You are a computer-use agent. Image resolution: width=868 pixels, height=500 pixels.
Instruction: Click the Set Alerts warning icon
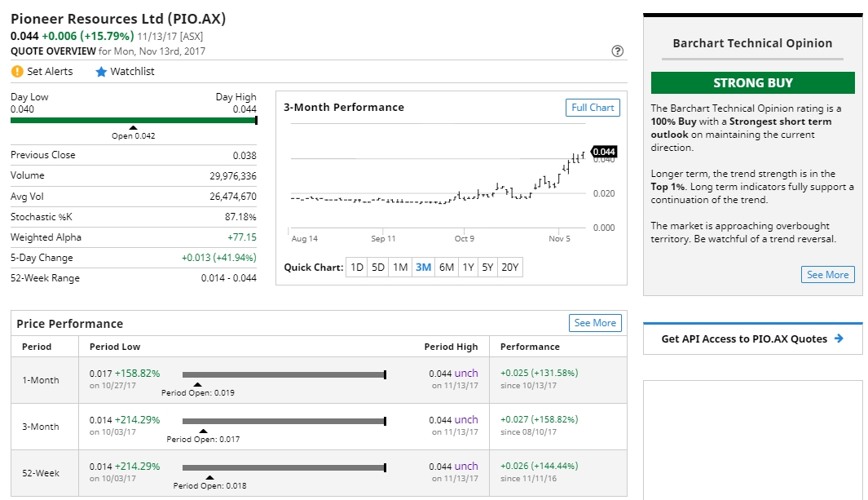16,71
